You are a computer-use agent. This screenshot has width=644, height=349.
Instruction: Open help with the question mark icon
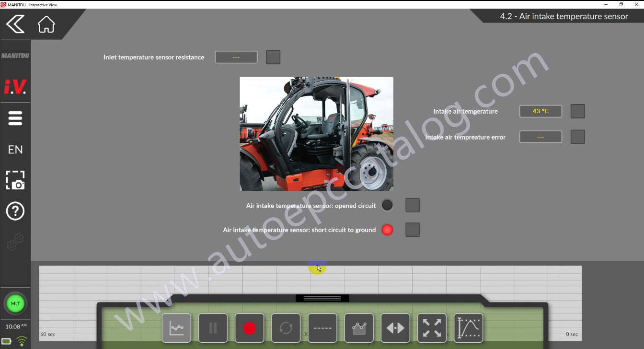tap(15, 211)
